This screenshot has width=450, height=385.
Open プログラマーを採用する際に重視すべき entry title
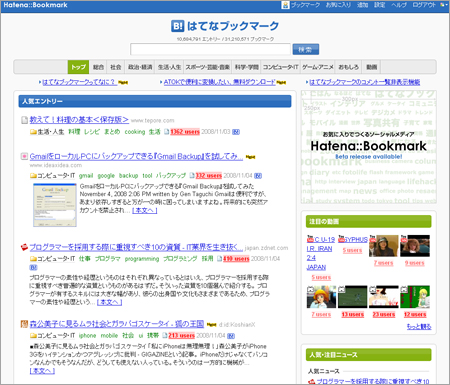tap(136, 247)
